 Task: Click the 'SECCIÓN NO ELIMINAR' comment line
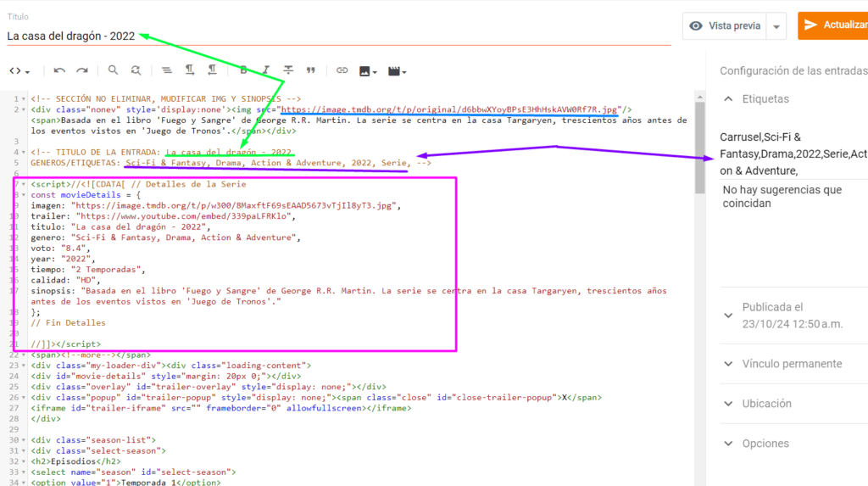(166, 98)
